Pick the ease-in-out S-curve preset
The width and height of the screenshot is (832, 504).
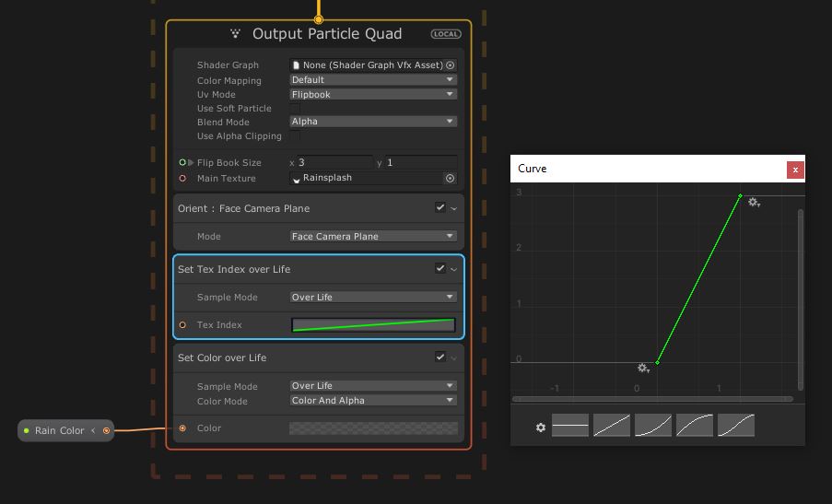(736, 425)
